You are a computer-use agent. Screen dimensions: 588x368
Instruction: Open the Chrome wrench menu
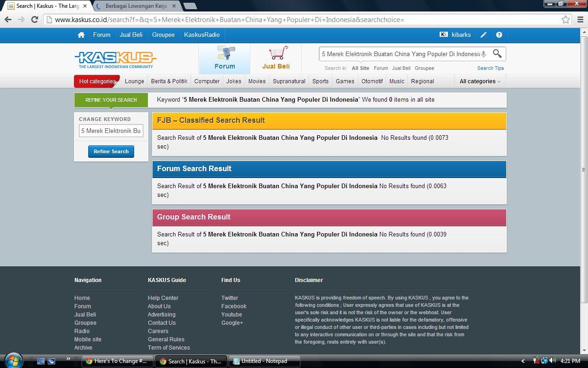pos(580,20)
